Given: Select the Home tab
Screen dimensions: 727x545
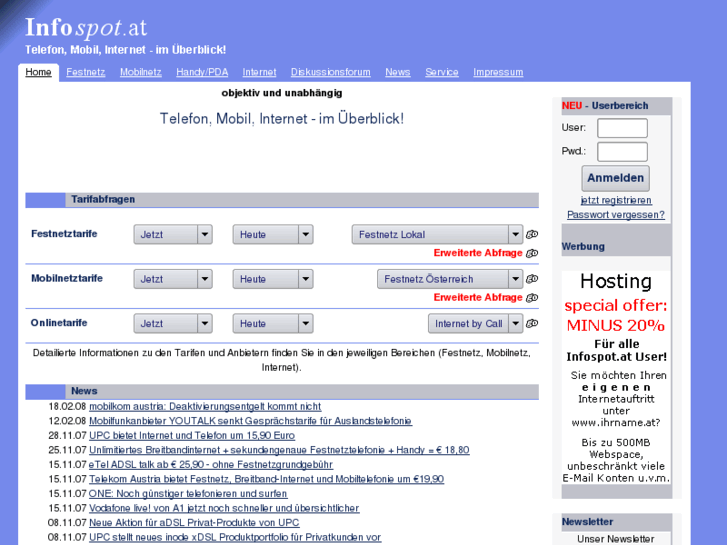Looking at the screenshot, I should (x=38, y=72).
